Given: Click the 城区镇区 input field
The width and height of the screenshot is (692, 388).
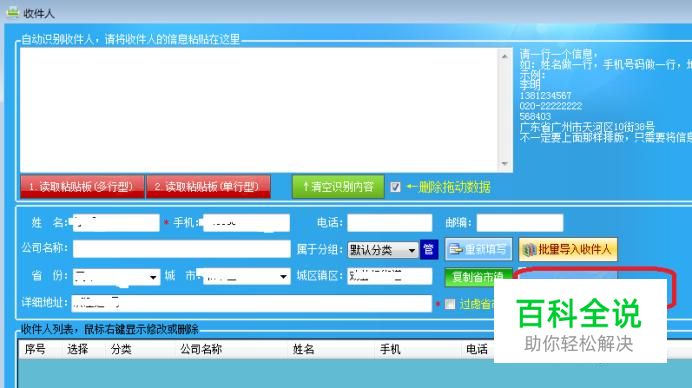Looking at the screenshot, I should coord(389,276).
